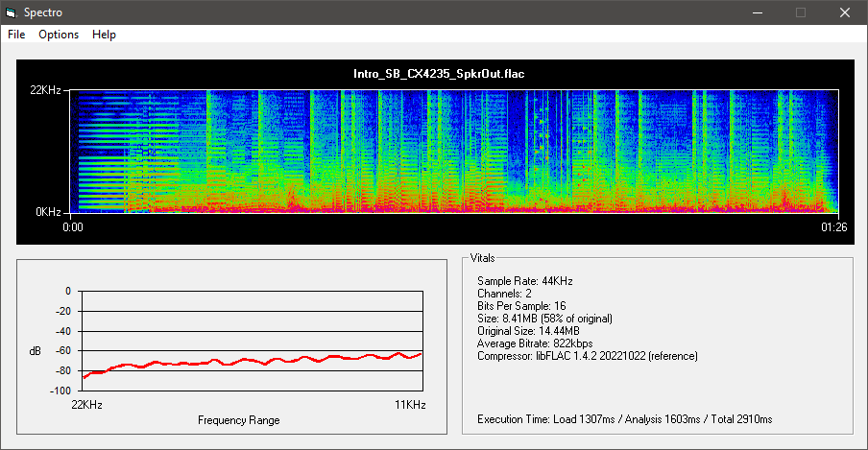Viewport: 868px width, 450px height.
Task: Click the 11KHz label under the graph
Action: pyautogui.click(x=410, y=405)
